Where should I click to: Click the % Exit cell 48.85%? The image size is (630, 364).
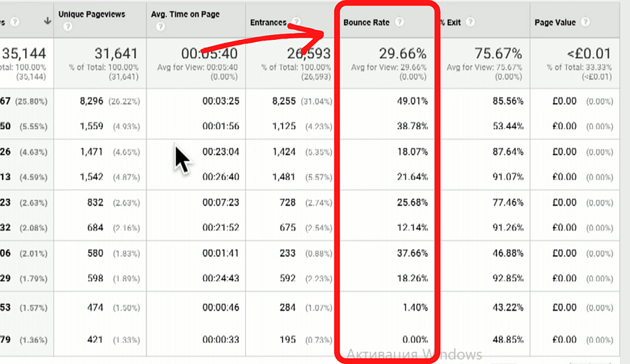pos(508,339)
